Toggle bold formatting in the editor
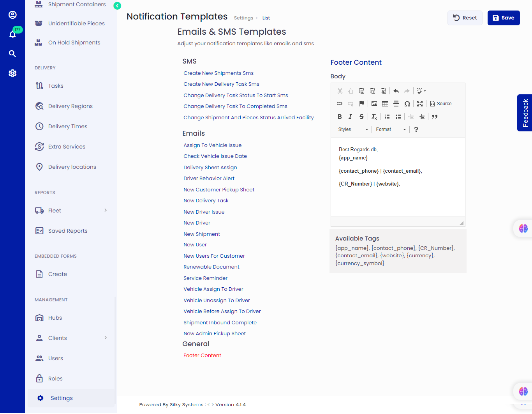The image size is (532, 414). coord(340,117)
